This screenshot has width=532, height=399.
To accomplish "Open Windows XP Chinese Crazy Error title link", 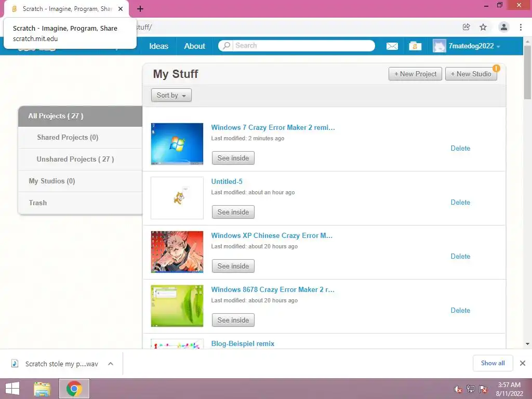I will [272, 235].
